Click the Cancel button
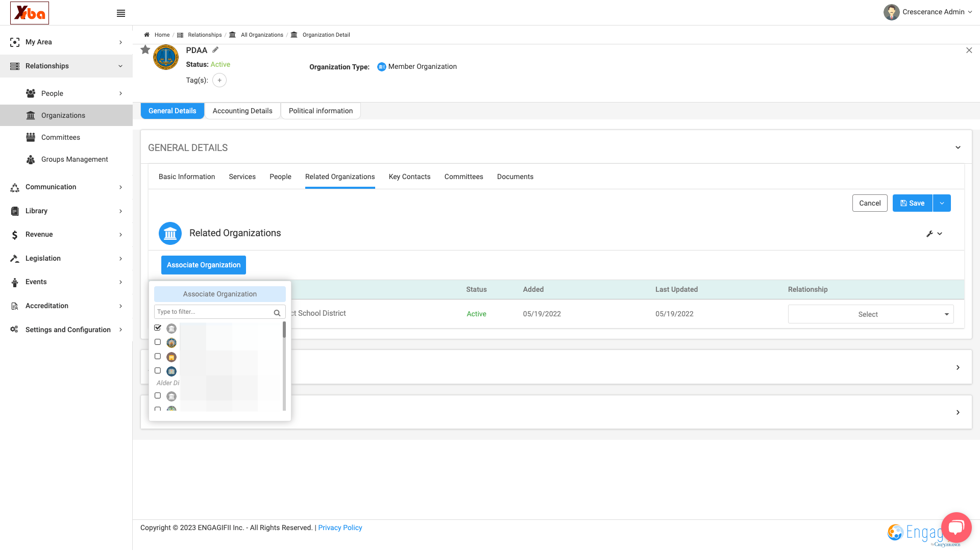Screen dimensions: 980x551 (870, 203)
